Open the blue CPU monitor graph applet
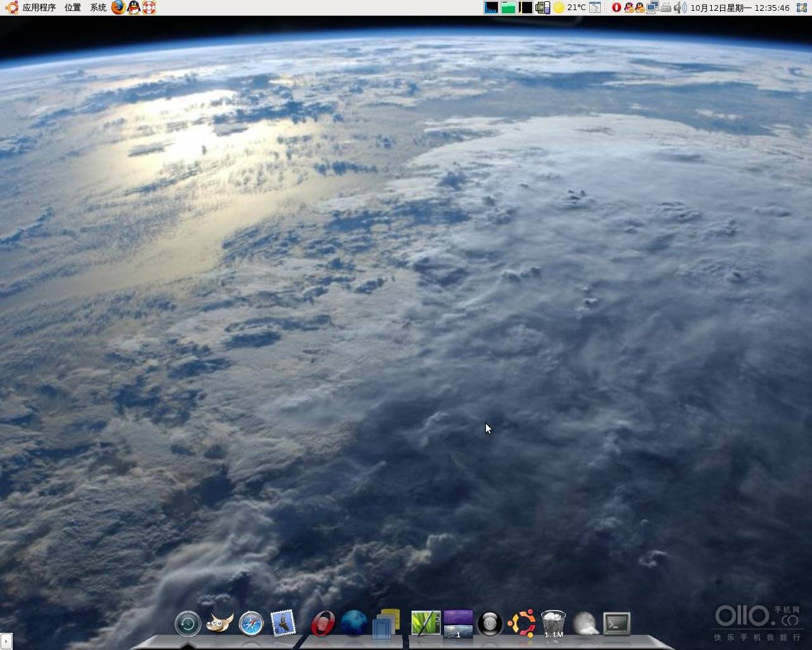Screen dimensions: 812x650 pyautogui.click(x=492, y=8)
